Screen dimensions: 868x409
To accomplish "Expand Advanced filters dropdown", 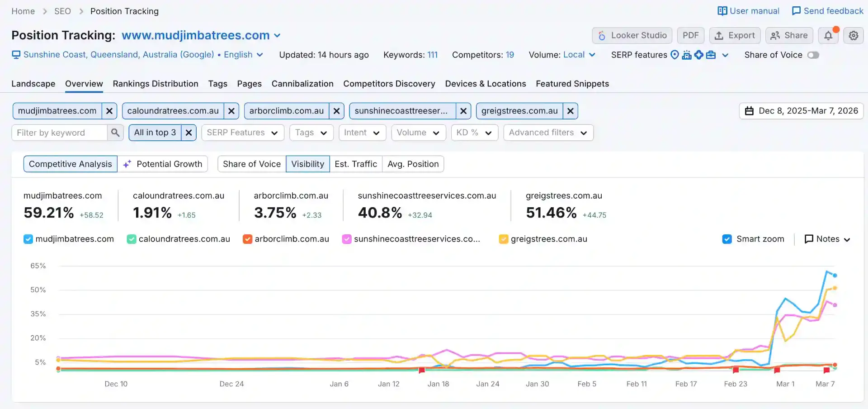I will (x=548, y=133).
